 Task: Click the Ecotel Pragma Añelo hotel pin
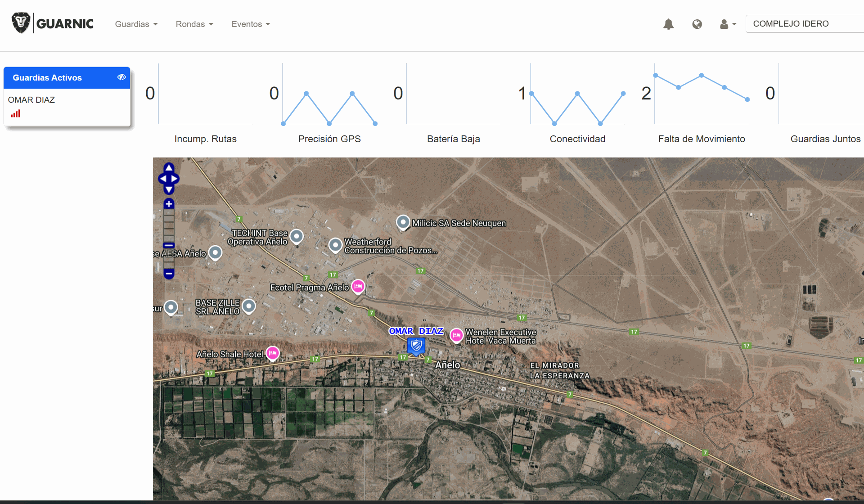click(358, 286)
